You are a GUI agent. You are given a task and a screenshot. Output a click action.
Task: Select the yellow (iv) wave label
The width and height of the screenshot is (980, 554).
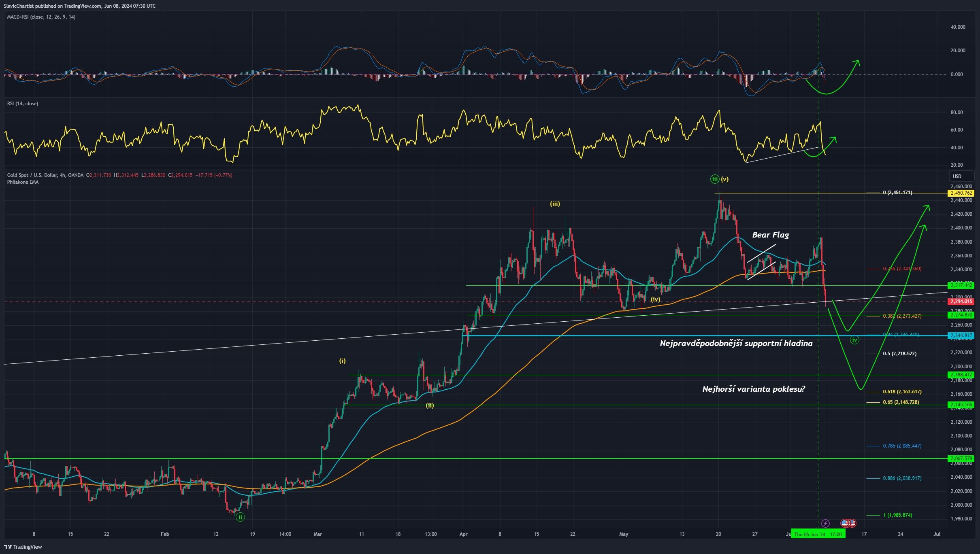(x=655, y=299)
